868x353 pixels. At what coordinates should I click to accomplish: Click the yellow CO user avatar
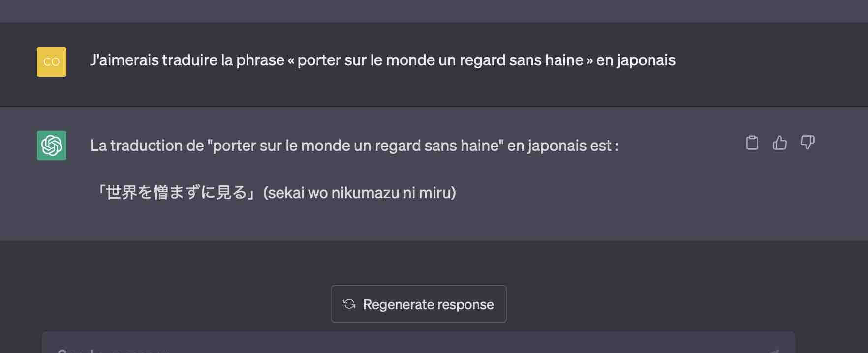[52, 62]
